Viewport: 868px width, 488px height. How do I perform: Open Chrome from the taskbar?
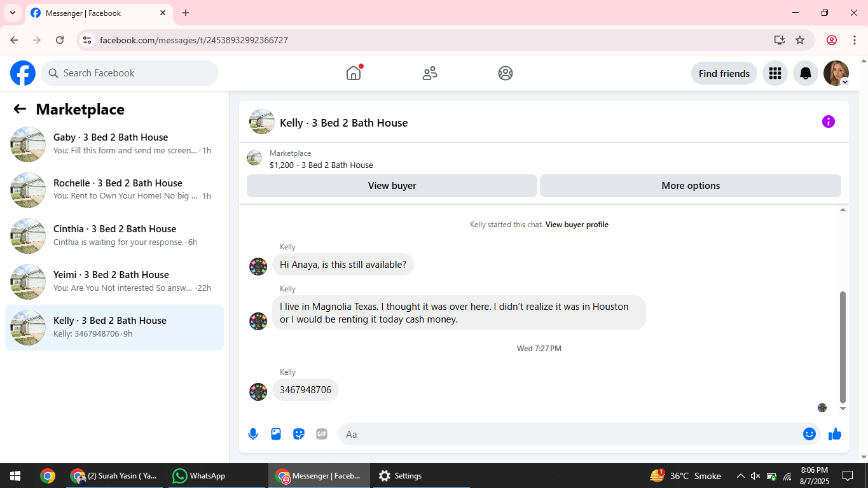point(47,476)
